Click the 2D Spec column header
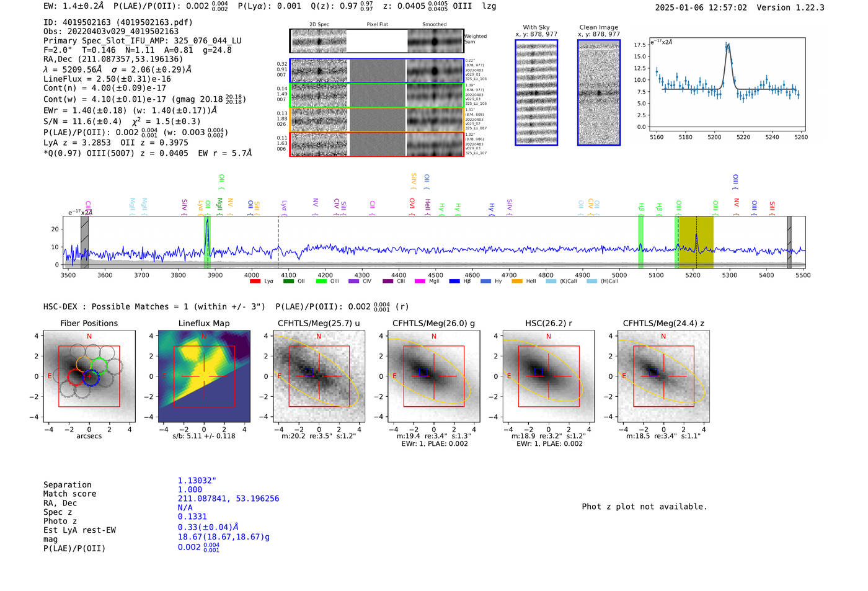 tap(319, 25)
